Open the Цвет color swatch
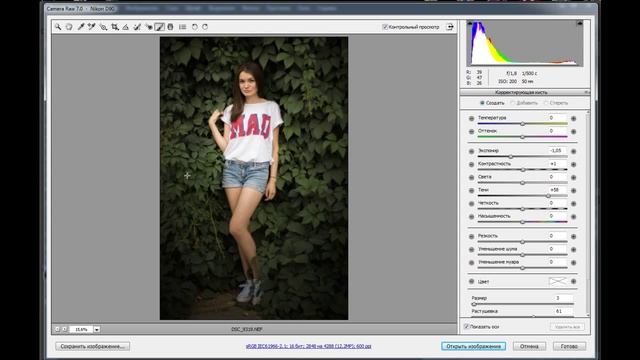 click(x=558, y=281)
